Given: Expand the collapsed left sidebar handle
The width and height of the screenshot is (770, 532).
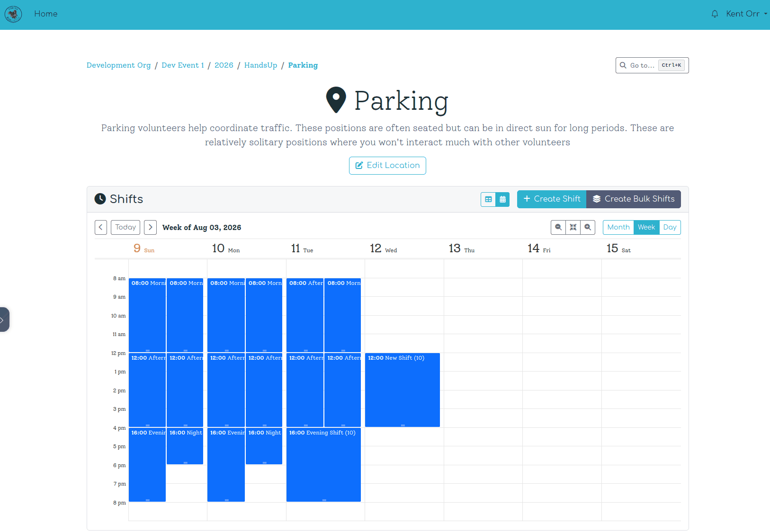Looking at the screenshot, I should tap(4, 319).
